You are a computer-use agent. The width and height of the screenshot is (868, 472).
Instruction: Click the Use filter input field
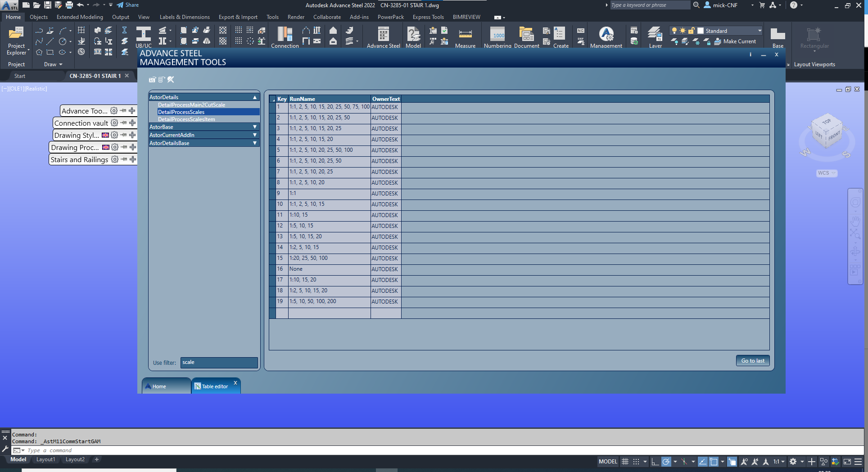click(219, 363)
